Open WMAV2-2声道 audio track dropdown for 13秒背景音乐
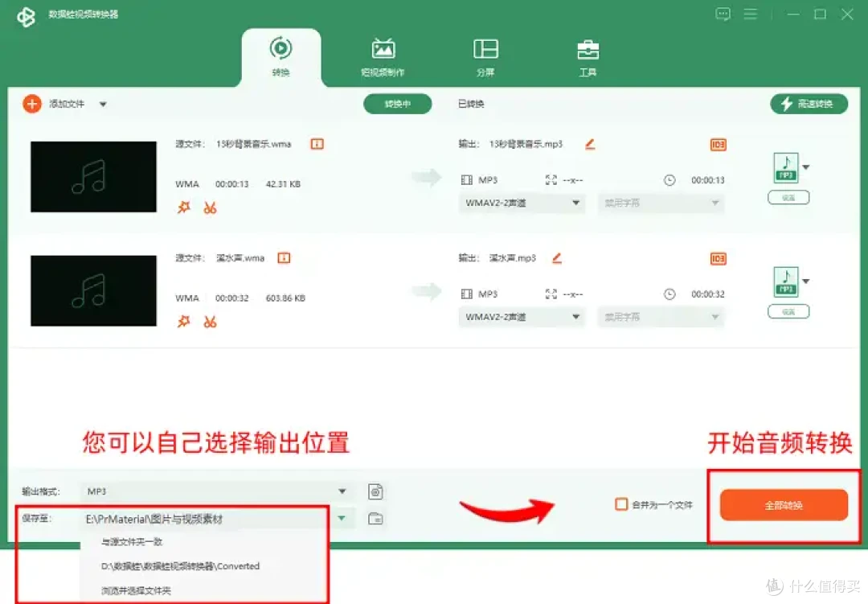 coord(522,203)
